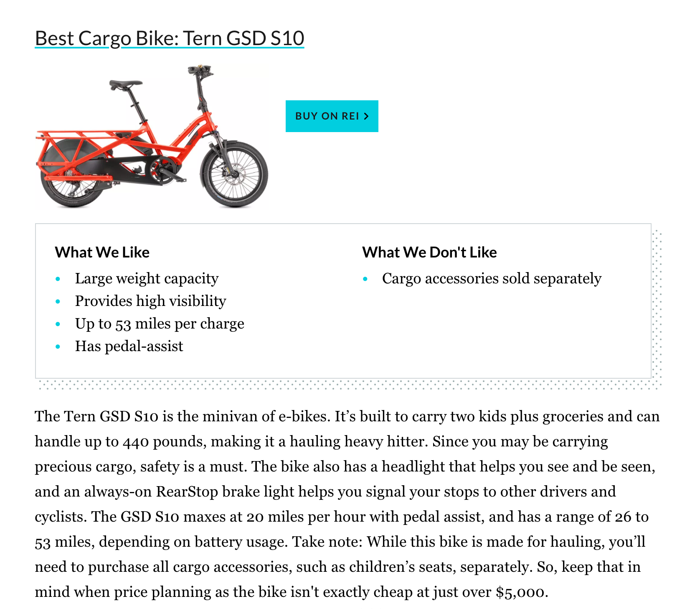Click the bullet beside 'Up to 53 miles per charge'
The image size is (700, 609).
[58, 324]
